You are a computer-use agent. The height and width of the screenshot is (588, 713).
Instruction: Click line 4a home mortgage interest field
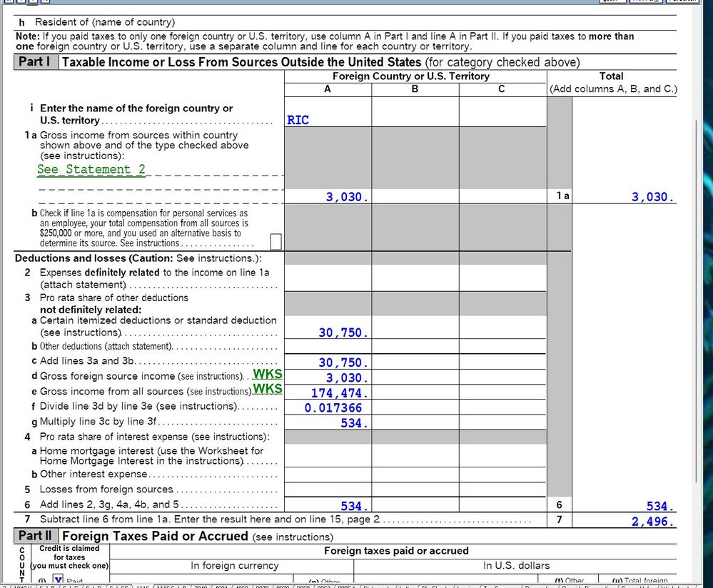(x=327, y=456)
